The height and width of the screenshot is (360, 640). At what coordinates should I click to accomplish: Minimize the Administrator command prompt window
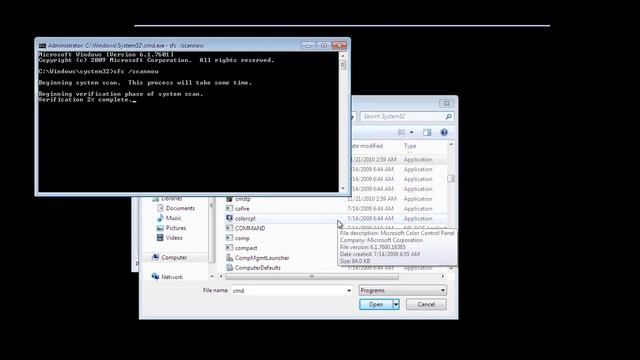point(308,45)
